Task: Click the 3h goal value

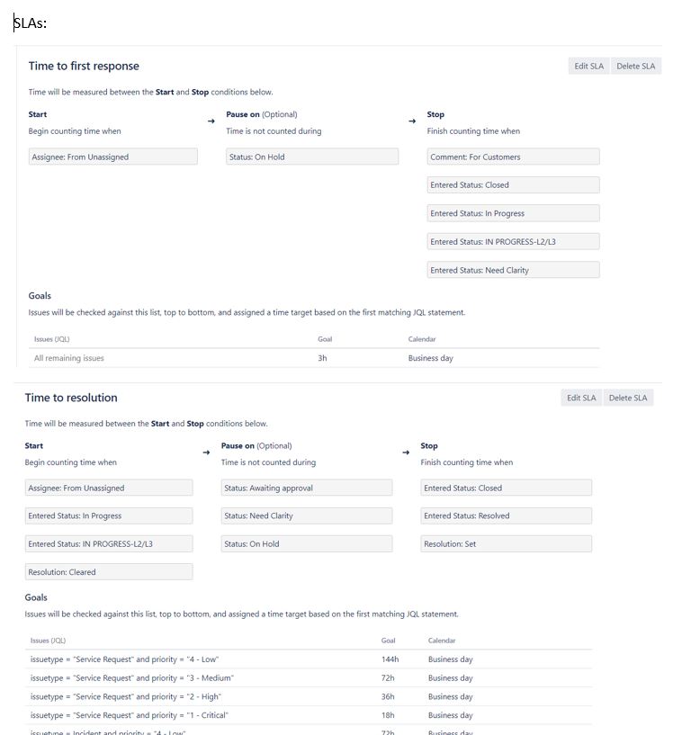Action: [x=323, y=358]
